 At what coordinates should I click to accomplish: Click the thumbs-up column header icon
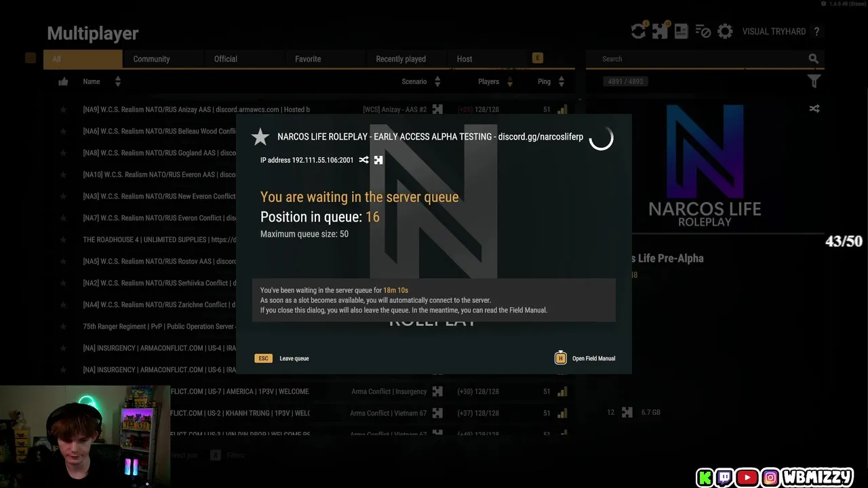[63, 81]
